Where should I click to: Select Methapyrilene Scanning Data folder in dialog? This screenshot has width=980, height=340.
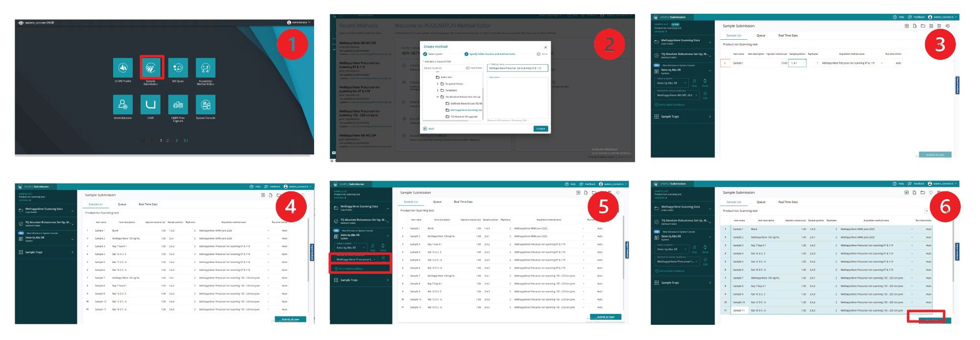point(465,110)
